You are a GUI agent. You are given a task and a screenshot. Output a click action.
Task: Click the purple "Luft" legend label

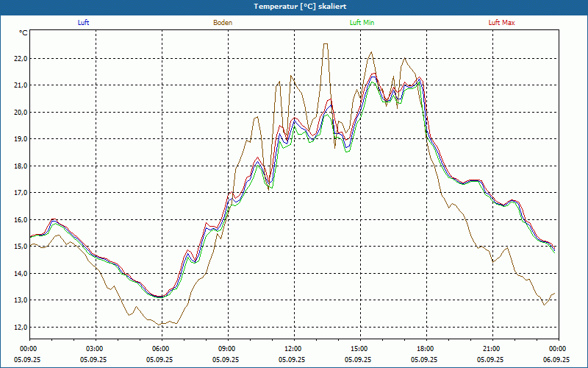pyautogui.click(x=84, y=23)
